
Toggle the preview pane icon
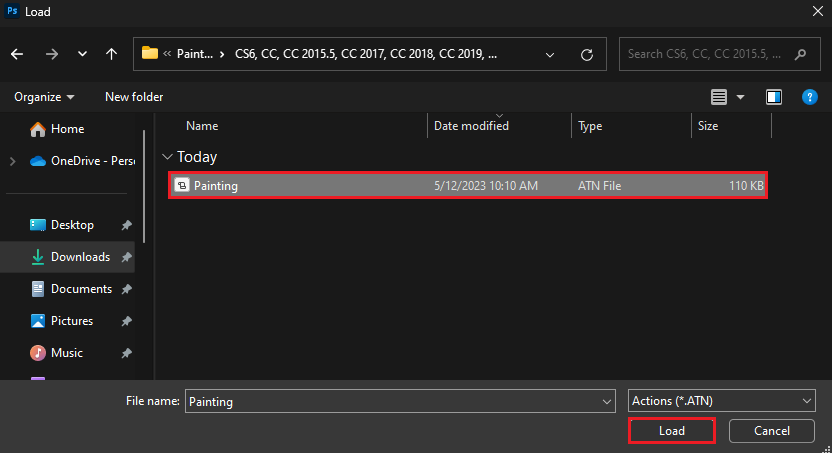point(773,97)
